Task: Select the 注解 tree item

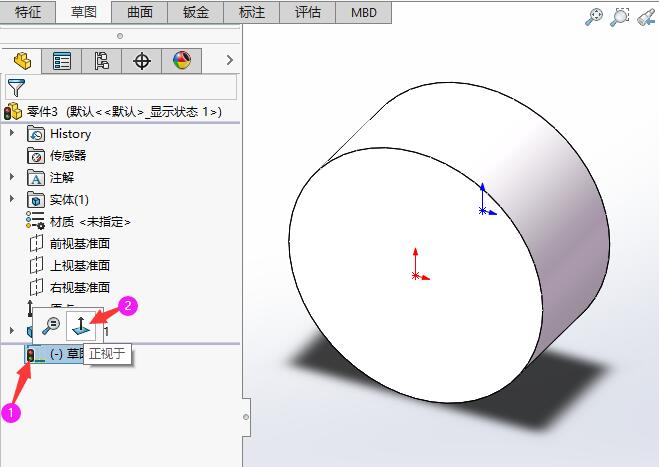Action: click(62, 177)
